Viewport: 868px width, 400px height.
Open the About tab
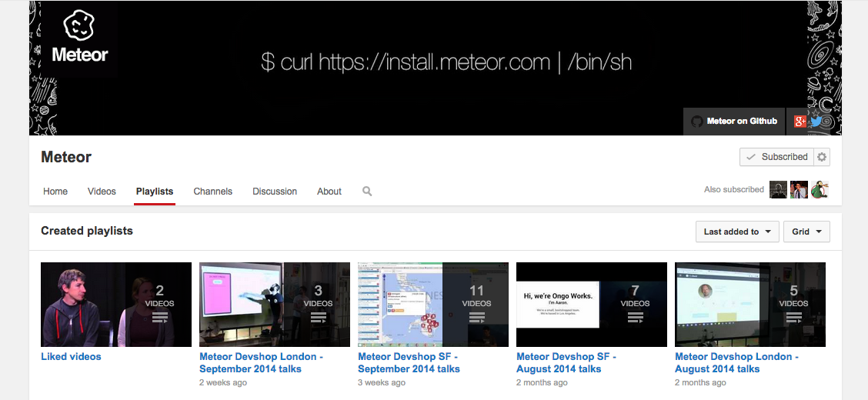(329, 192)
